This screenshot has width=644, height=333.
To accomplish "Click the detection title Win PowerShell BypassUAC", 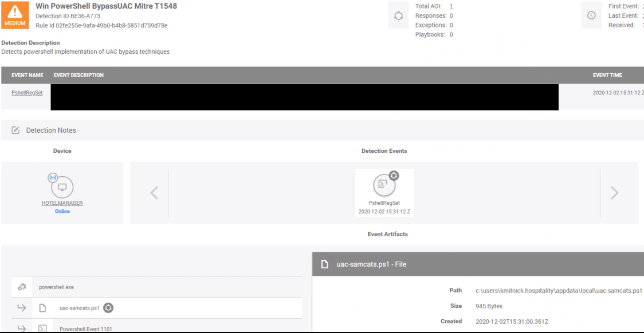I will [107, 6].
